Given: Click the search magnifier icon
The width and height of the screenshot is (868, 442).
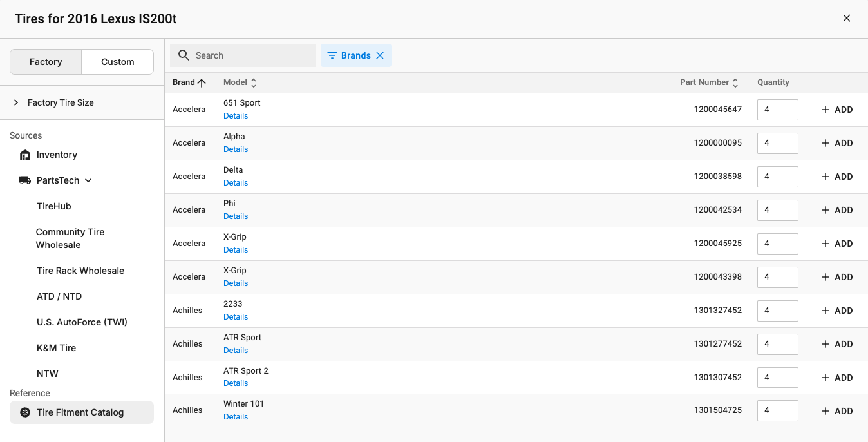Looking at the screenshot, I should [x=184, y=55].
